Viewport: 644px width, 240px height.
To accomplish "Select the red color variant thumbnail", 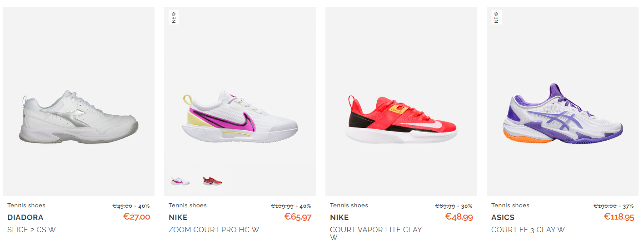I will 212,181.
